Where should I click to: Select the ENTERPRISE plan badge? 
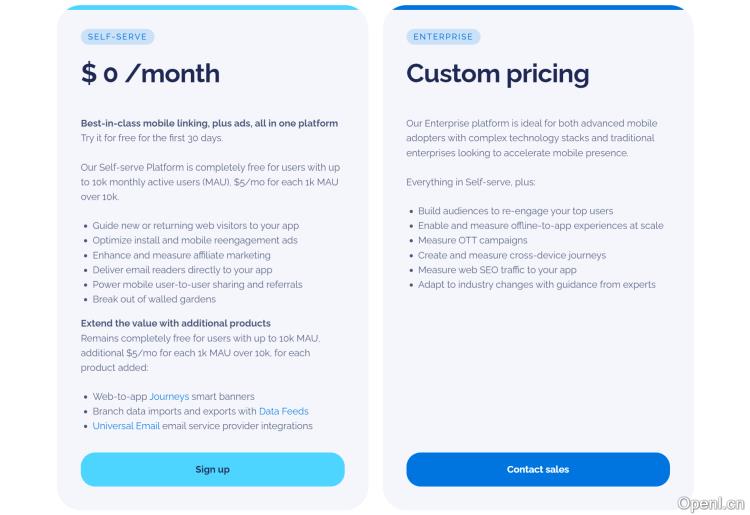[443, 37]
